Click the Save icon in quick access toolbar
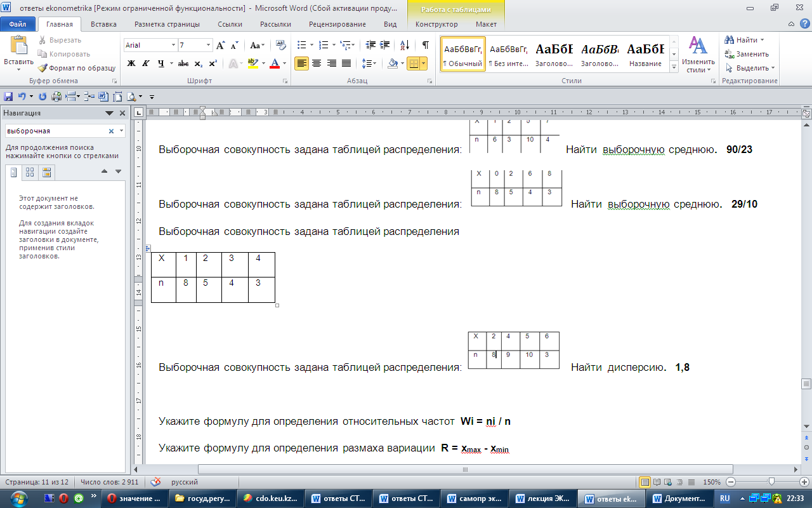The width and height of the screenshot is (812, 508). (8, 97)
